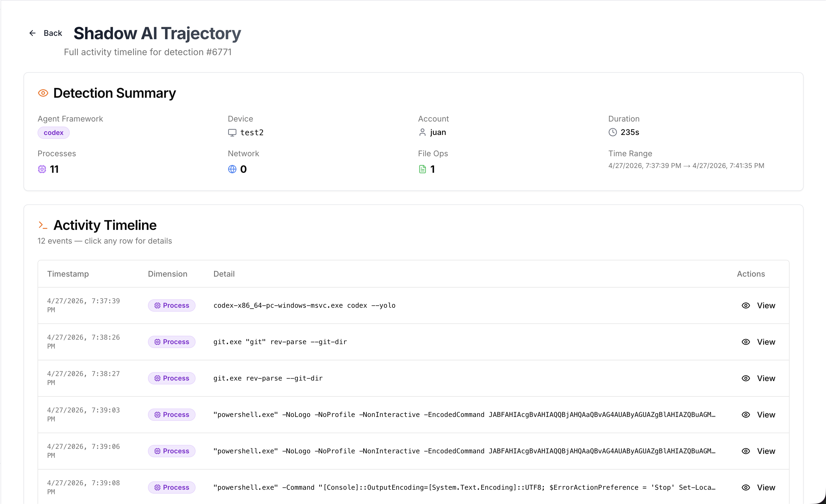Click the eye icon in the codex --yolo row
This screenshot has height=504, width=826.
coord(746,305)
